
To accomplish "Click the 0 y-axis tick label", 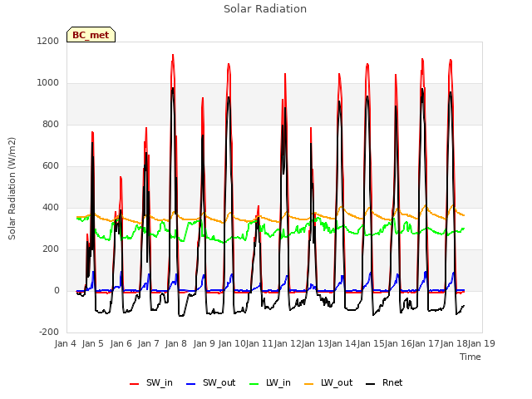I will tap(57, 291).
